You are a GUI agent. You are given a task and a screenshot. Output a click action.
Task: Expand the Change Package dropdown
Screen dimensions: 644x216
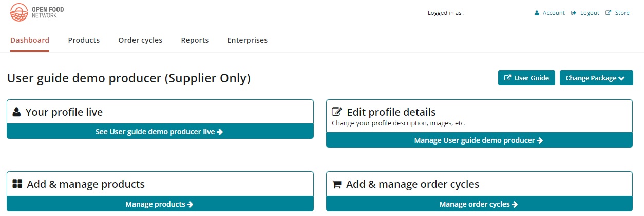point(596,78)
